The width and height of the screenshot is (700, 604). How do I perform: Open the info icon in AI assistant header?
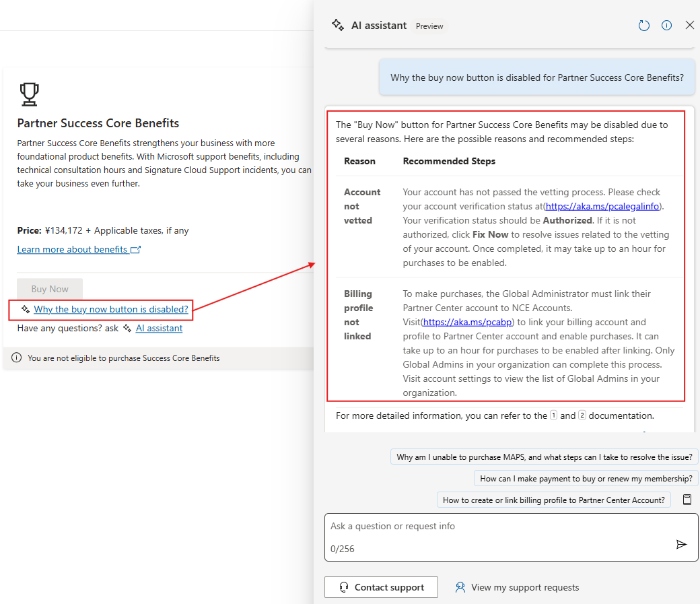(x=666, y=26)
